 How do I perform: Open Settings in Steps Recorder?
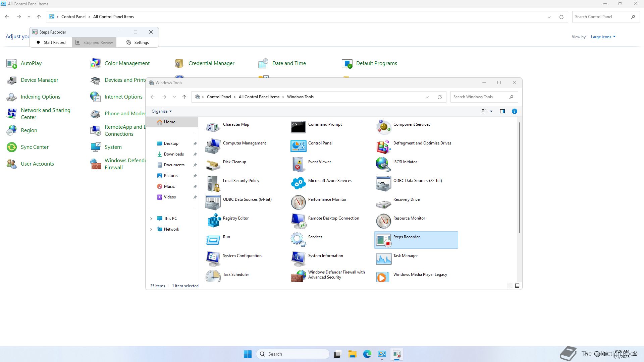[138, 43]
